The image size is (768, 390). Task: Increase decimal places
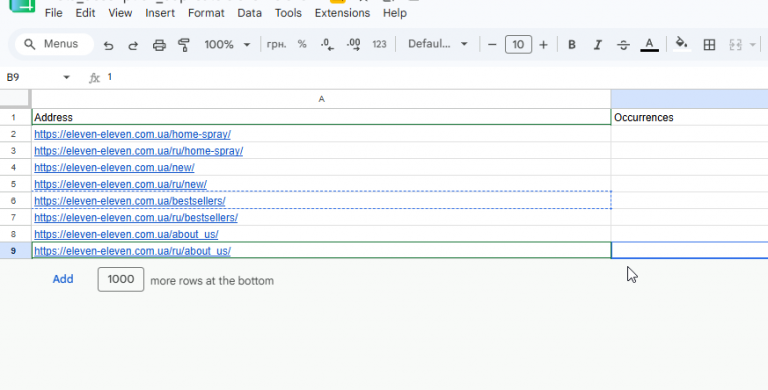[x=353, y=45]
